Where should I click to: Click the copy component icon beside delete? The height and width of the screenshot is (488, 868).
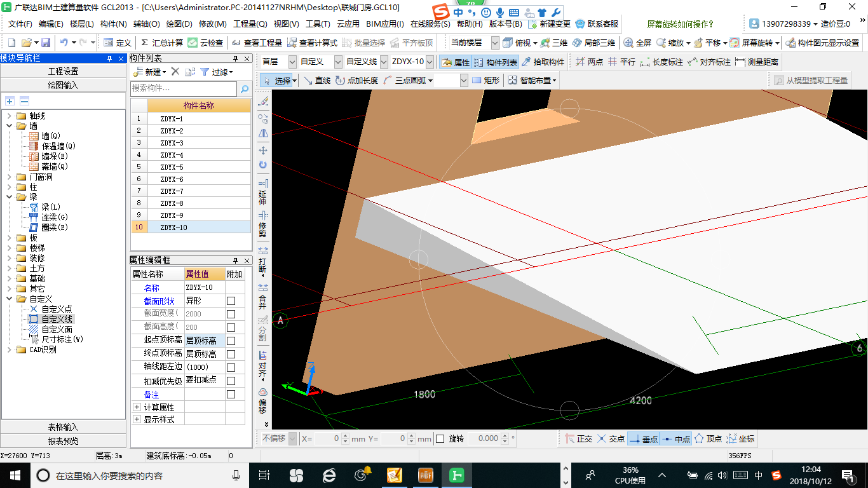point(190,72)
